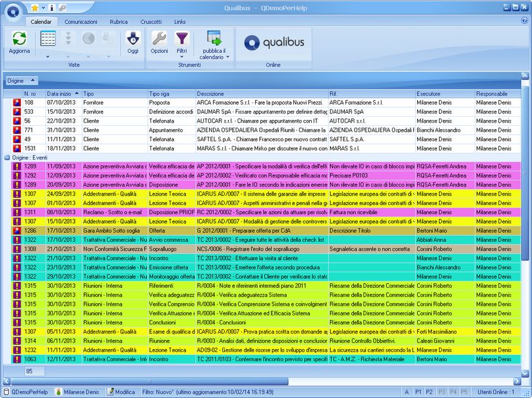Click the person icon on row 1286
532x398 pixels.
[17, 230]
